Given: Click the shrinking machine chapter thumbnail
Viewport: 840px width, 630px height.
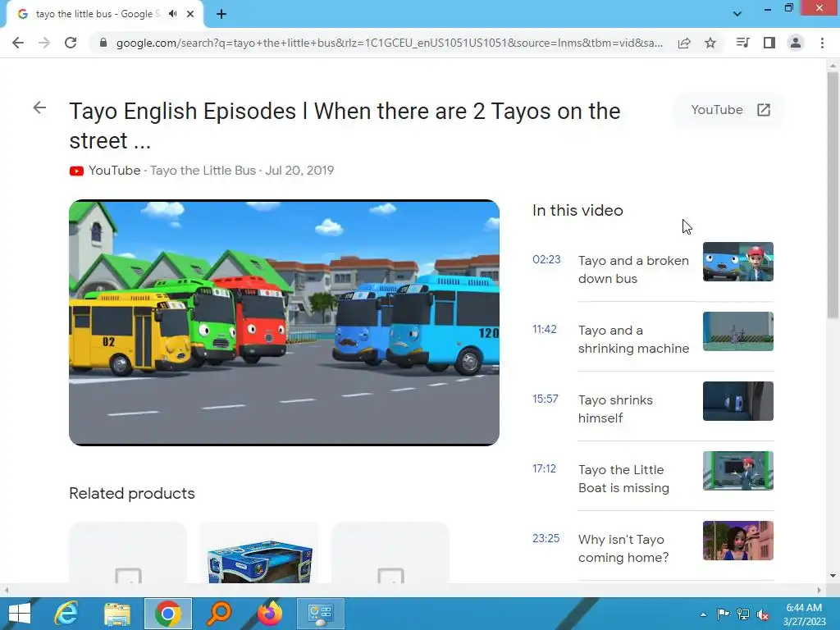Looking at the screenshot, I should tap(737, 331).
